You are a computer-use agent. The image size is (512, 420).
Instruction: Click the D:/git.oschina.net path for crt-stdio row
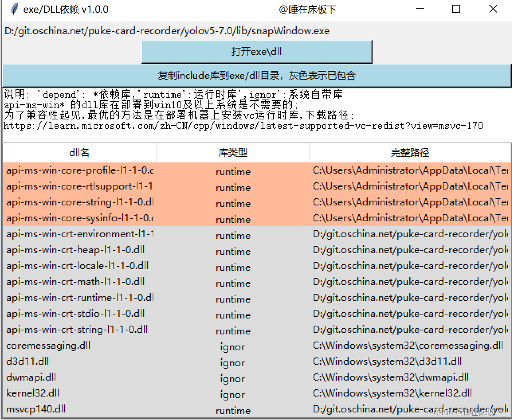(x=410, y=314)
